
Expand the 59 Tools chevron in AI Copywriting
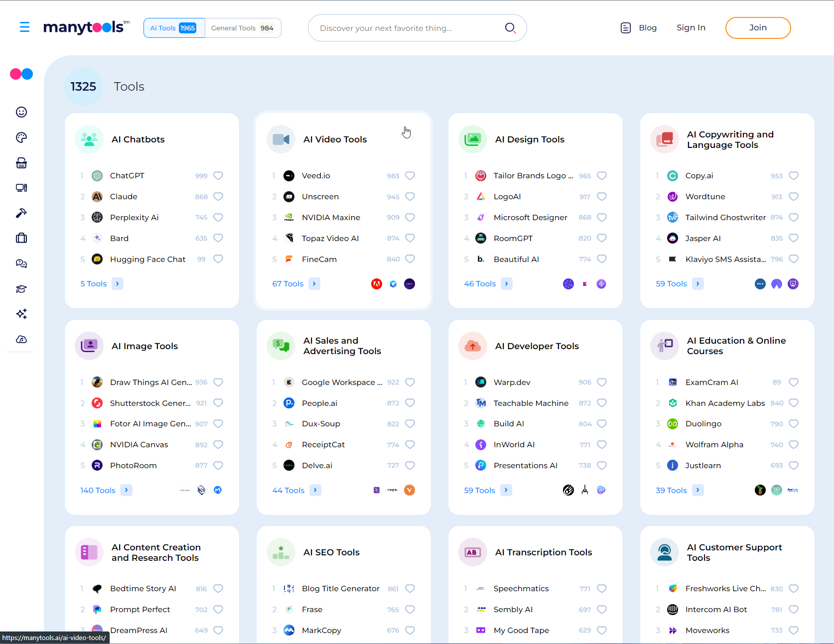point(698,284)
